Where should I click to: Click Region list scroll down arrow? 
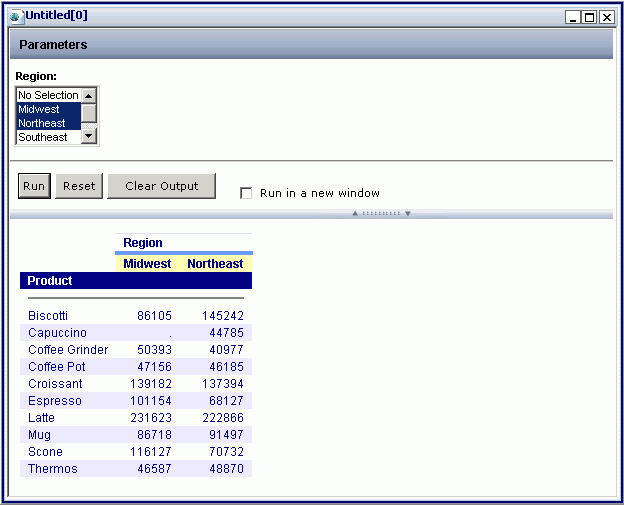tap(89, 136)
